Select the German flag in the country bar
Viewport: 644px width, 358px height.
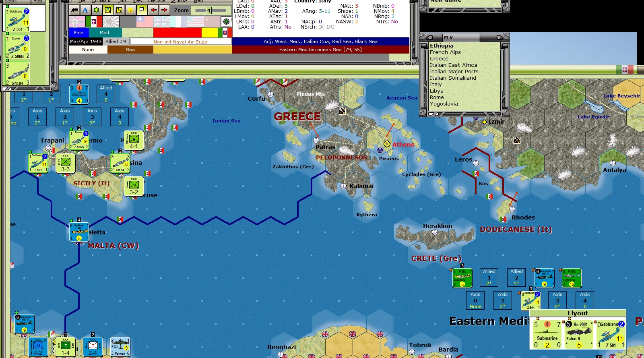coord(77,21)
